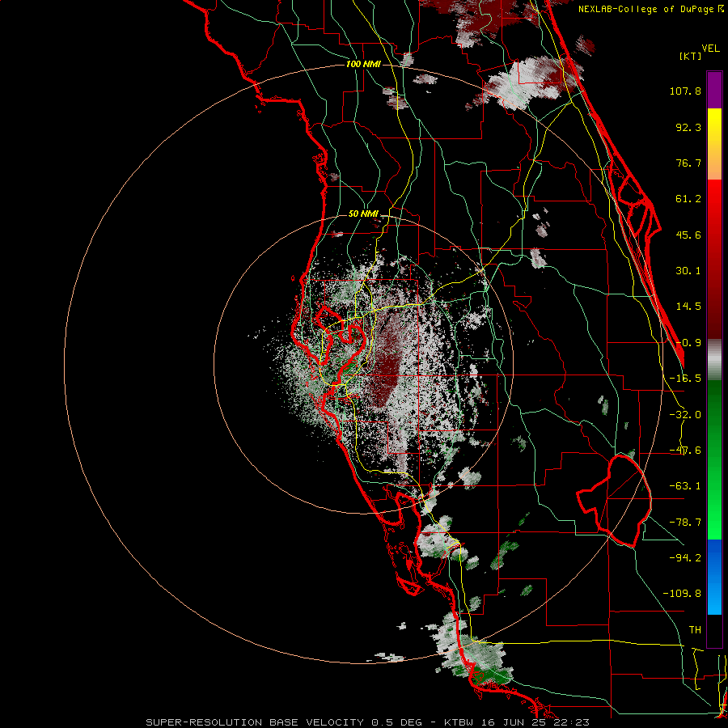
Task: Click the yellow-orange segment of color bar
Action: tap(714, 145)
